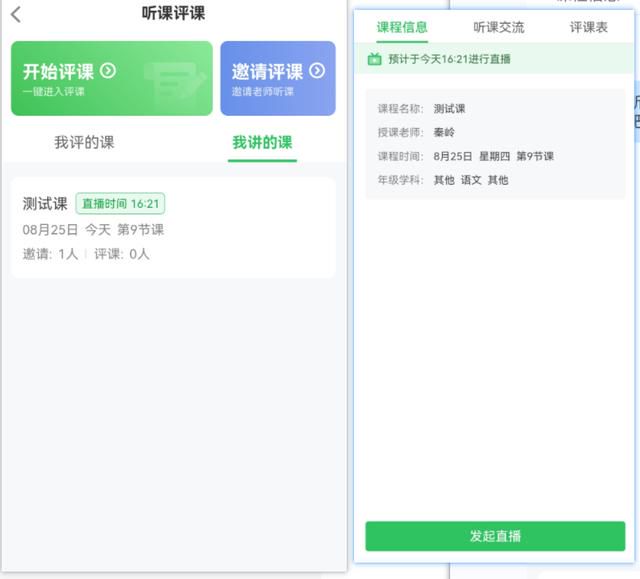Image resolution: width=640 pixels, height=579 pixels.
Task: Select the 评课表 tab
Action: coord(589,27)
